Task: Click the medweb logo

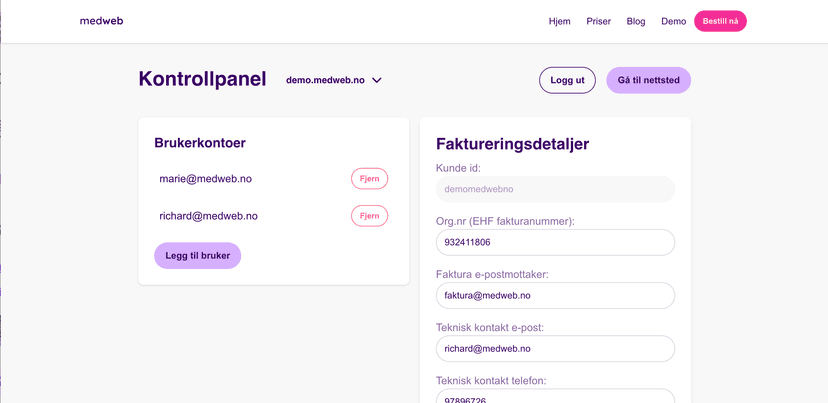Action: (101, 21)
